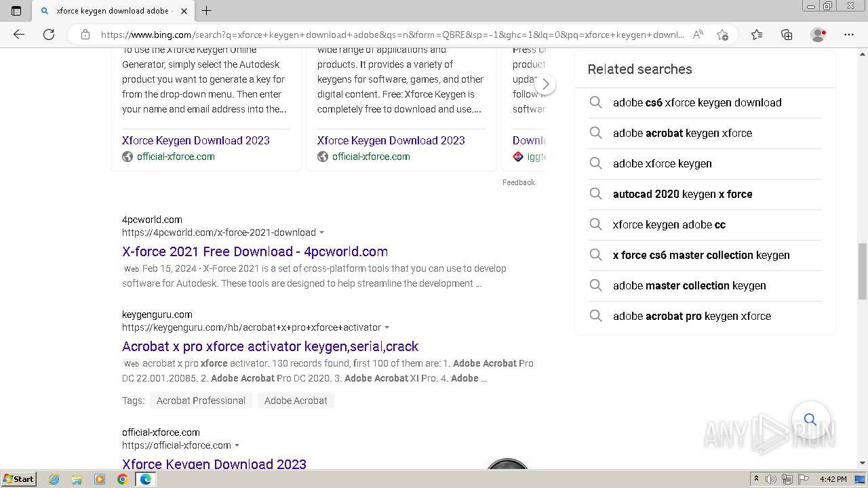This screenshot has width=868, height=488.
Task: Select Microsoft Edge taskbar button
Action: click(x=146, y=479)
